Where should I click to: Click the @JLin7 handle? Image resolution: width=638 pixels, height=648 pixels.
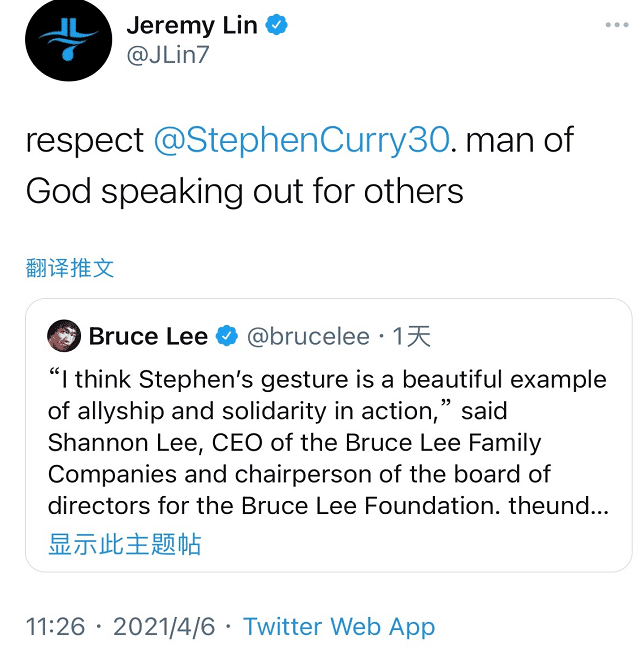[168, 56]
